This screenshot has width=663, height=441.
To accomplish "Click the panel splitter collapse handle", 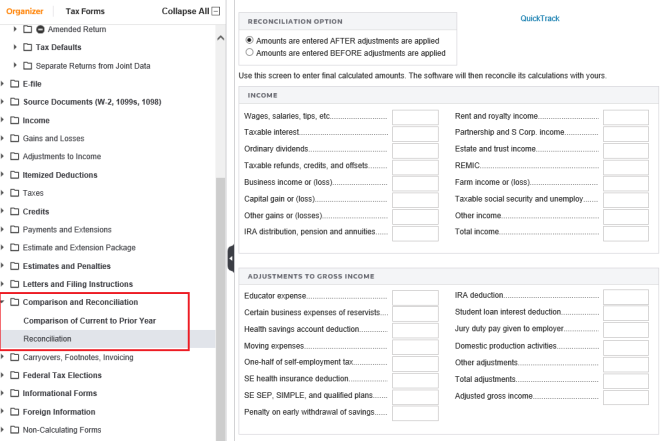I will 230,258.
